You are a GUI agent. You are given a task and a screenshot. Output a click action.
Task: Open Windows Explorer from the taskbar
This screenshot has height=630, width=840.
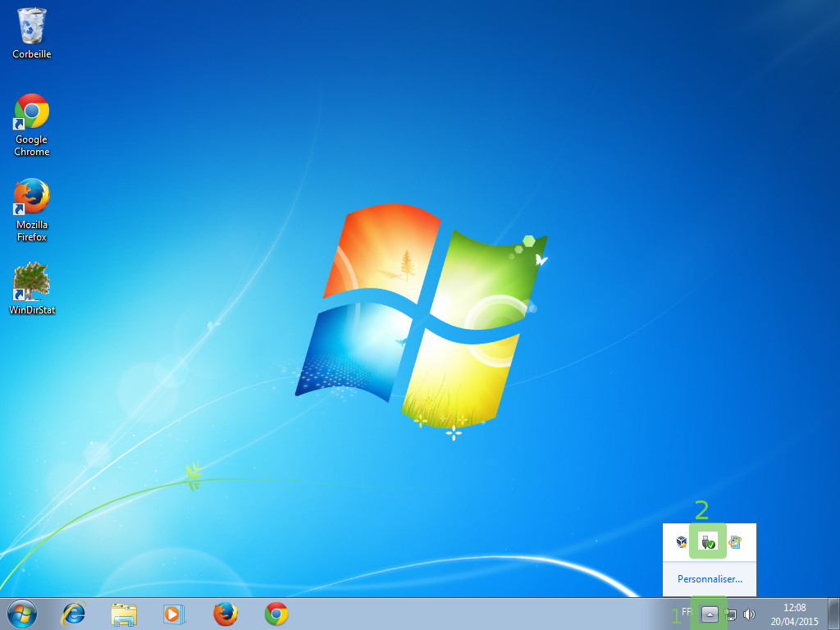click(x=124, y=614)
